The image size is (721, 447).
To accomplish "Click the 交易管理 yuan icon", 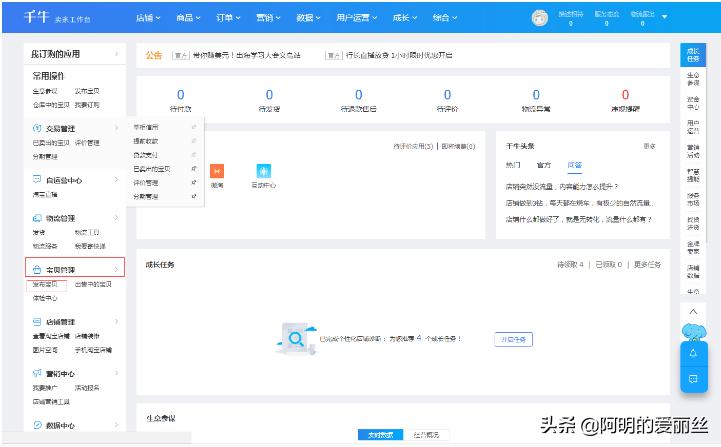I will pos(37,128).
